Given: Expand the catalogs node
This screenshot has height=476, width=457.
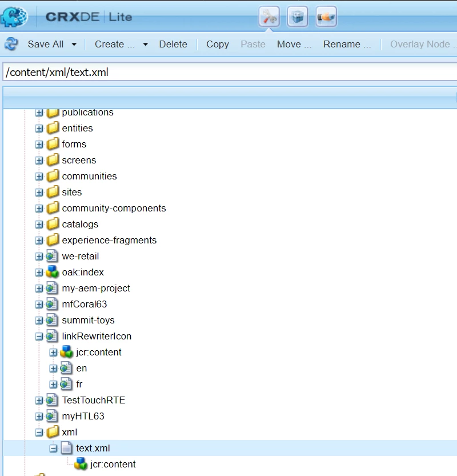Looking at the screenshot, I should click(39, 225).
